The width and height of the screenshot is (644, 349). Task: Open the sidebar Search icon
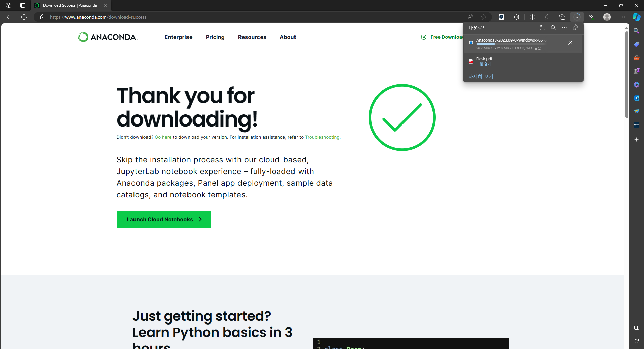[x=636, y=31]
